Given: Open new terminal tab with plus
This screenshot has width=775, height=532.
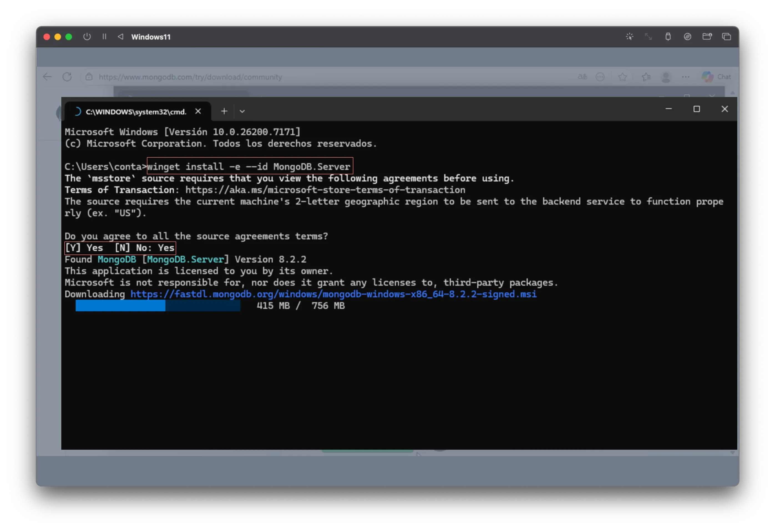Looking at the screenshot, I should tap(224, 111).
